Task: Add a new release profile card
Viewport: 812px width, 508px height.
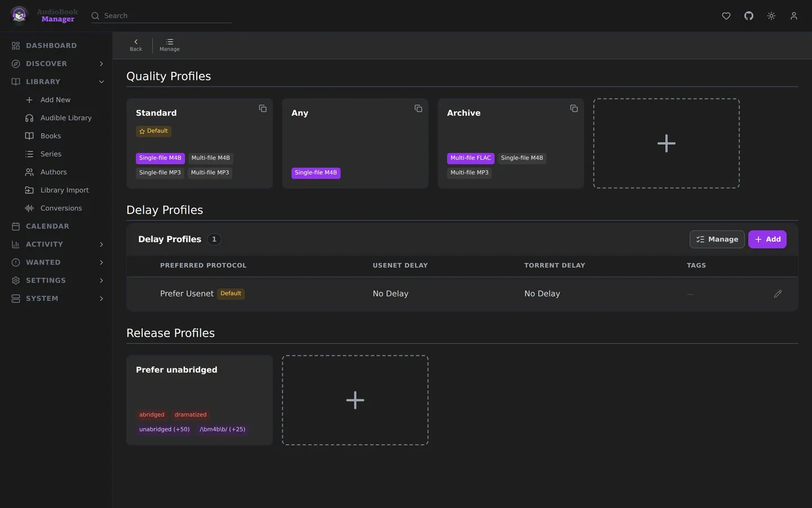Action: (355, 400)
